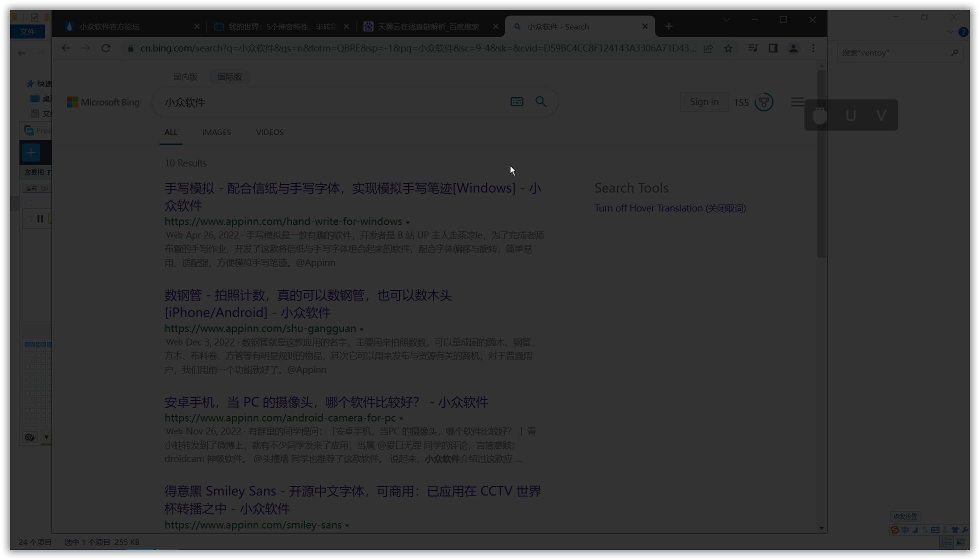Click the Bing search magnifier icon
980x560 pixels.
[x=540, y=102]
